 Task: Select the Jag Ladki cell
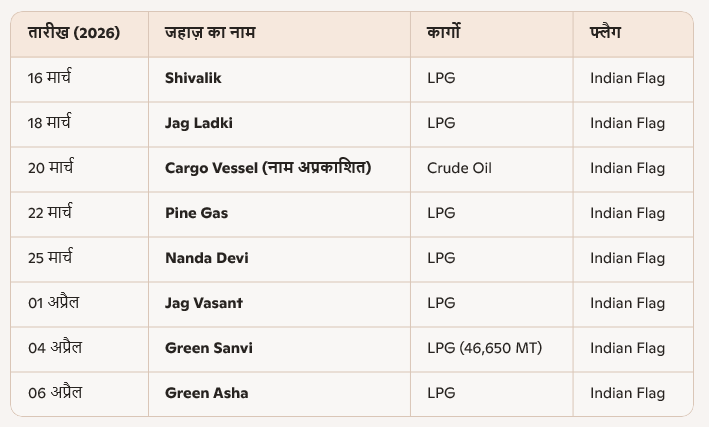[x=199, y=123]
